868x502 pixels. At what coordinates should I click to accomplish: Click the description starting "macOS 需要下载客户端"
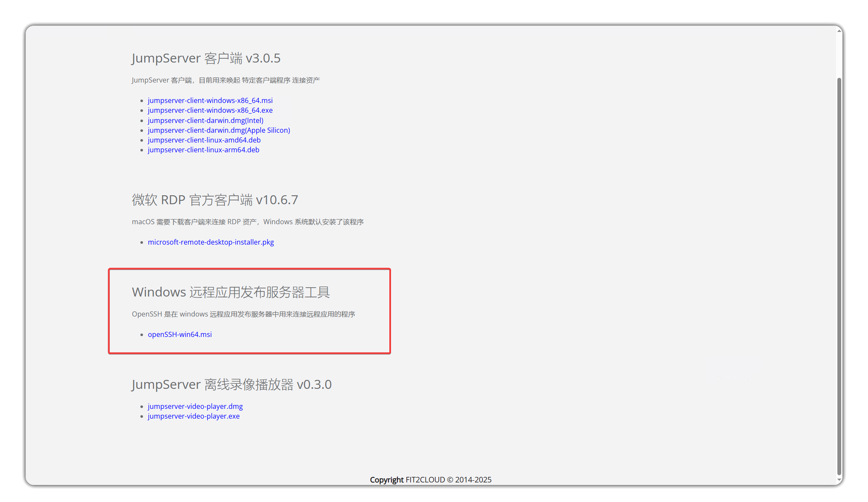tap(248, 222)
